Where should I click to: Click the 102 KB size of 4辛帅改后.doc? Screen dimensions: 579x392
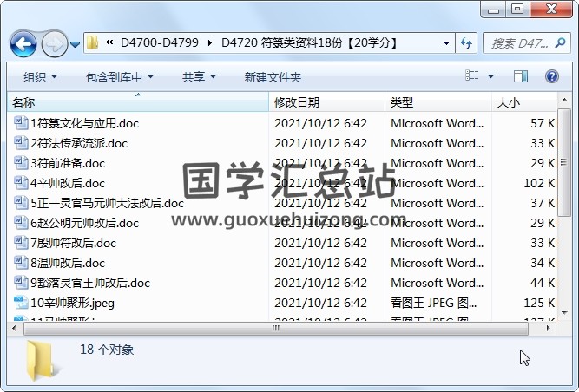[540, 183]
